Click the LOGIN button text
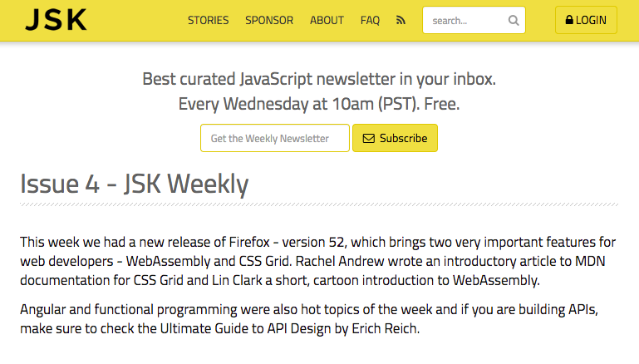Viewport: 639px width, 364px height. click(591, 20)
